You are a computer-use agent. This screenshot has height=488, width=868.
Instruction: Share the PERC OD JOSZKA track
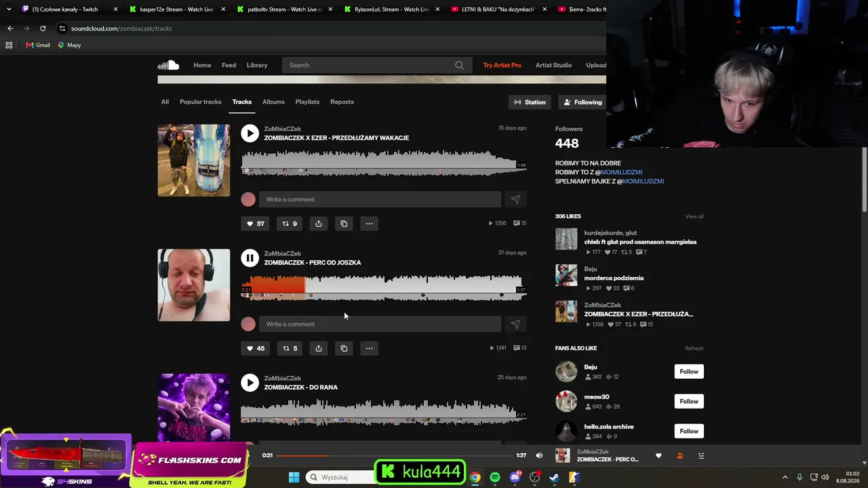pyautogui.click(x=319, y=348)
